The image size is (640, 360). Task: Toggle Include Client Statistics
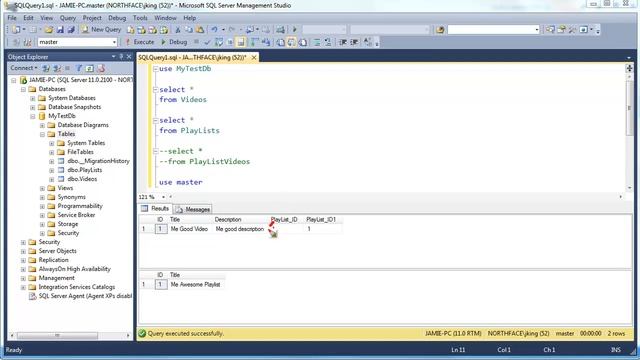click(x=266, y=42)
